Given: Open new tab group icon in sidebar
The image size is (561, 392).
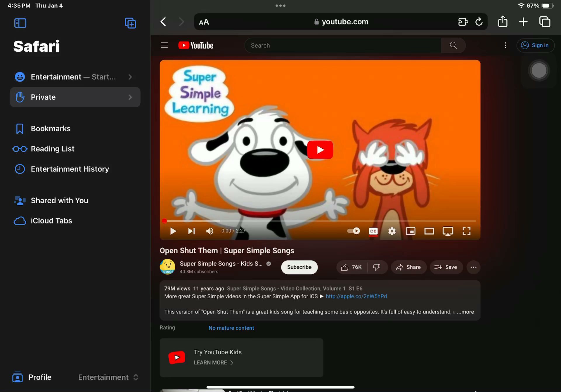Looking at the screenshot, I should [130, 23].
